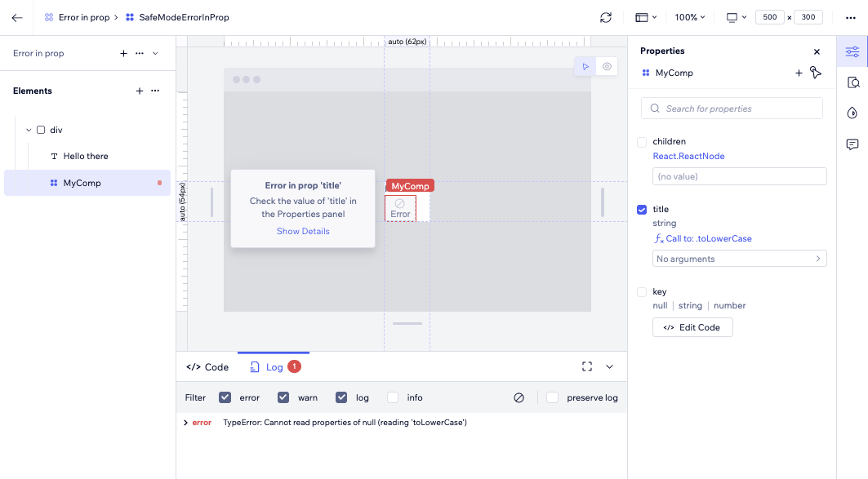
Task: Go back using the top-left arrow
Action: click(17, 18)
